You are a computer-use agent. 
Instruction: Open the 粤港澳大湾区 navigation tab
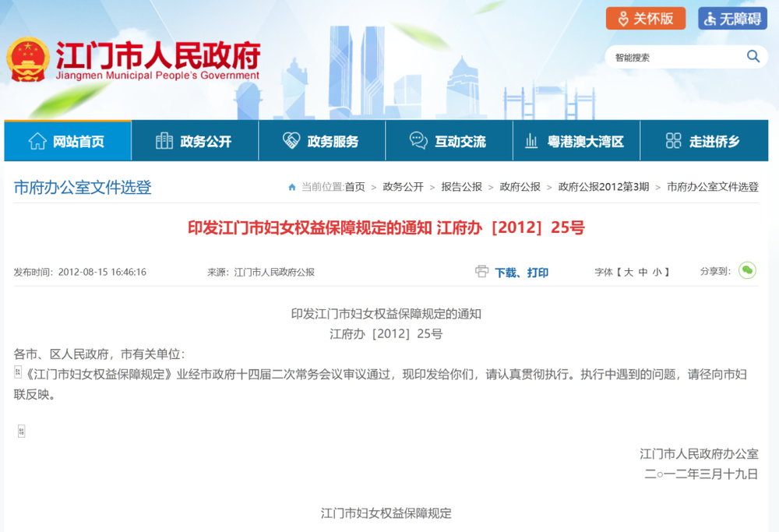[576, 141]
